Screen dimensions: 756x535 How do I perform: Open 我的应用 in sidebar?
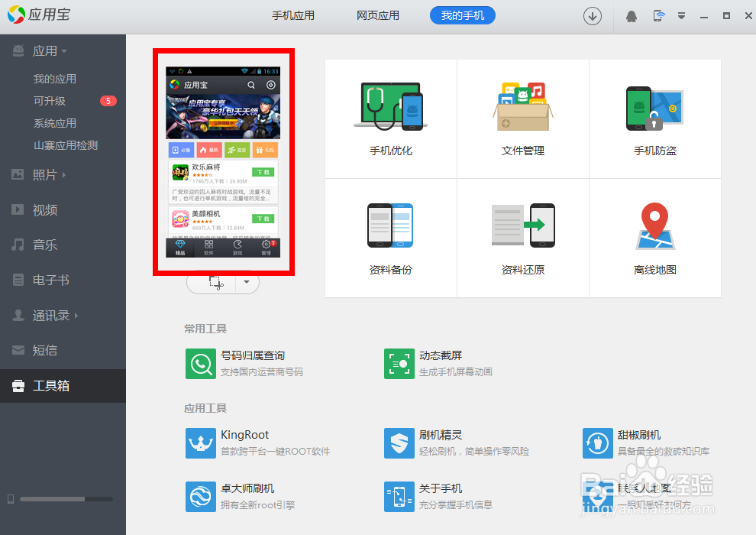(55, 79)
